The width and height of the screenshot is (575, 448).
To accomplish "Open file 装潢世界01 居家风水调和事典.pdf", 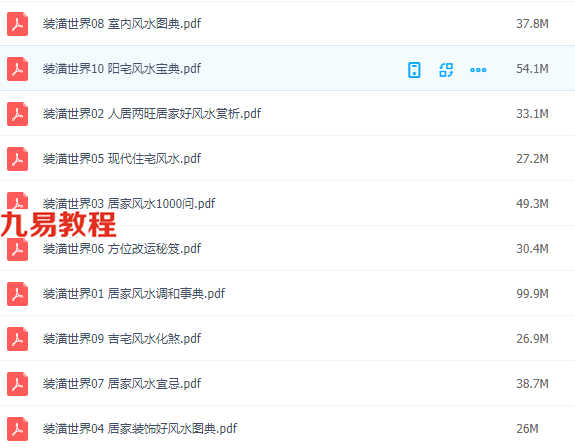I will (134, 294).
